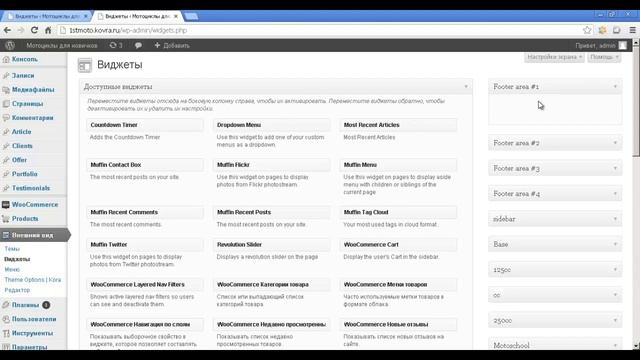Expand the sidebar widget area
640x360 pixels.
click(x=555, y=219)
